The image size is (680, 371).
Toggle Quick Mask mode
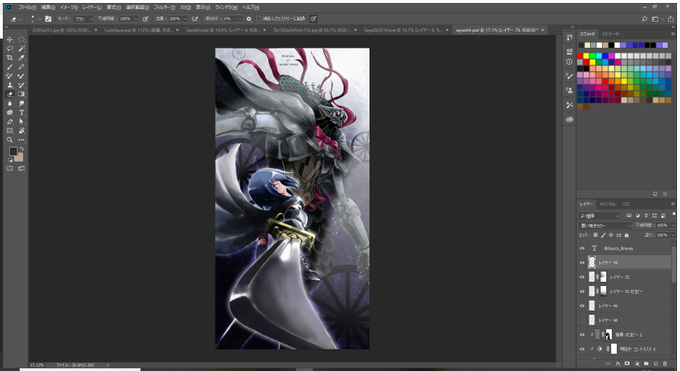(10, 168)
